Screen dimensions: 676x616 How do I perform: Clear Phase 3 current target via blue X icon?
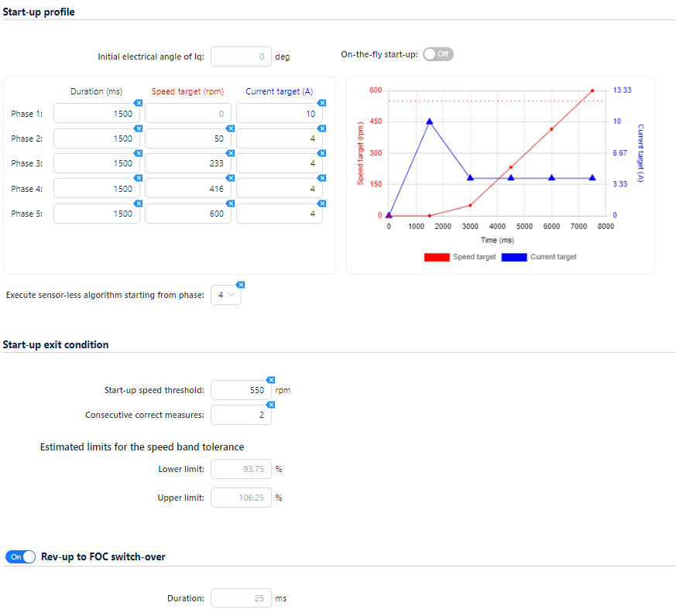321,153
